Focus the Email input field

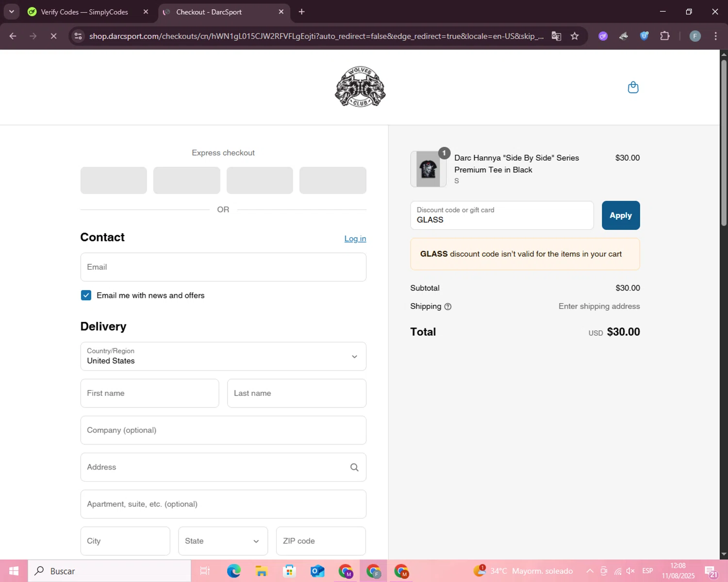[x=223, y=267]
